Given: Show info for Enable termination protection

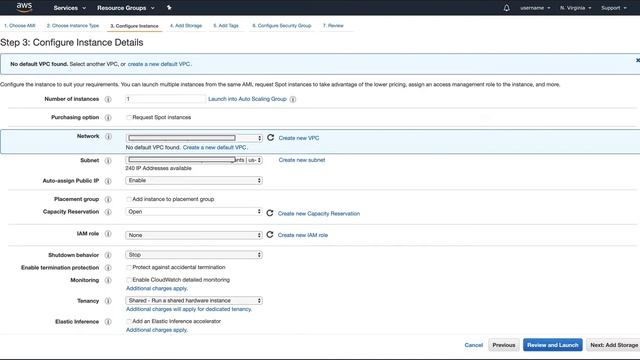Looking at the screenshot, I should (108, 268).
